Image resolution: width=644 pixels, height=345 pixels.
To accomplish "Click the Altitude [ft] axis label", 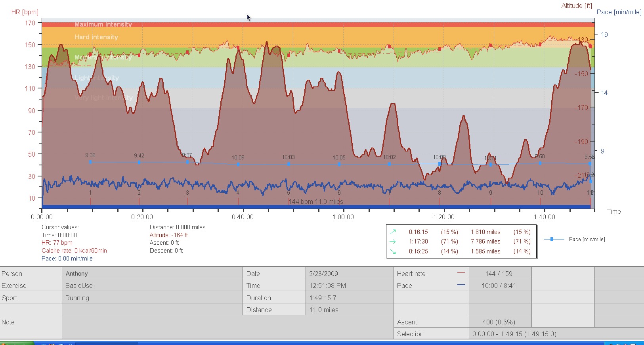I will point(577,6).
